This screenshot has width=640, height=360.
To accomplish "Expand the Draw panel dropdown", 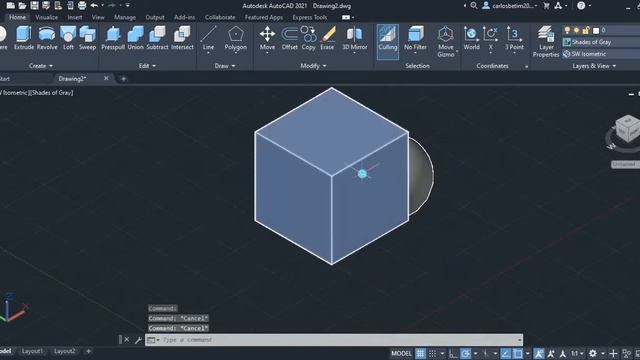I will click(x=225, y=66).
